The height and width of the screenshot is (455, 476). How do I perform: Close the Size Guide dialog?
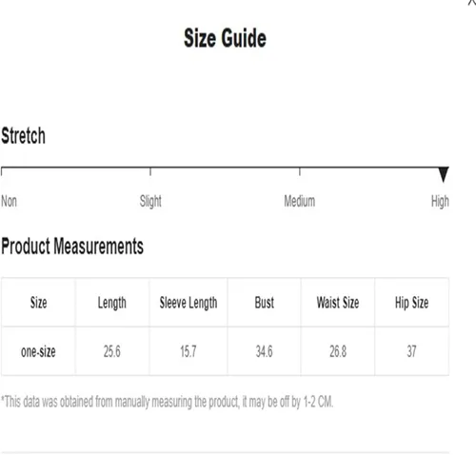tap(472, 2)
